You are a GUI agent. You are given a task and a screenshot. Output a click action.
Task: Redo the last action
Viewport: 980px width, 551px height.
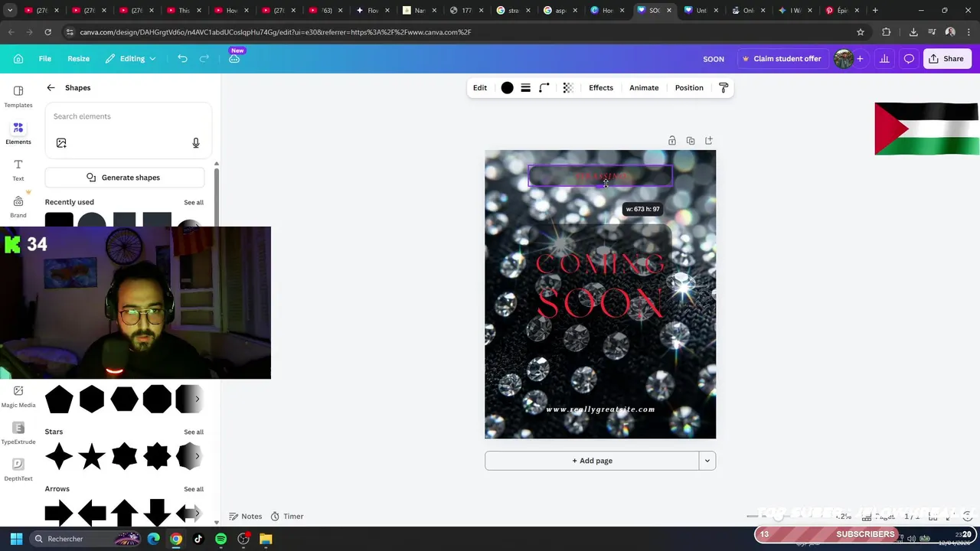(204, 59)
